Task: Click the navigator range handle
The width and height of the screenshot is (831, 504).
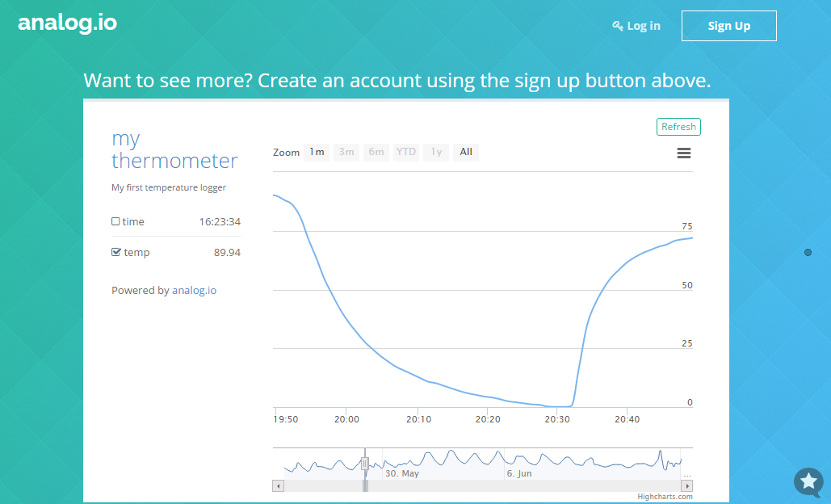Action: 365,464
